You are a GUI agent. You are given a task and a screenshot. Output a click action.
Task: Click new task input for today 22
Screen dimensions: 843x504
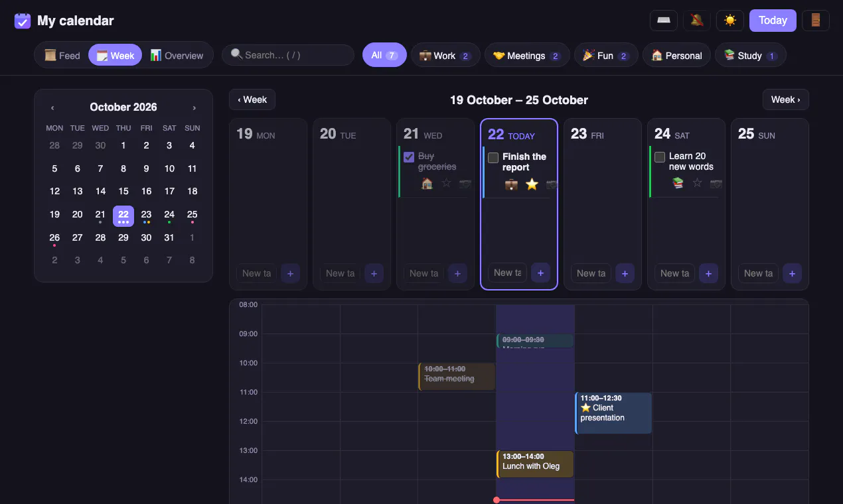507,273
